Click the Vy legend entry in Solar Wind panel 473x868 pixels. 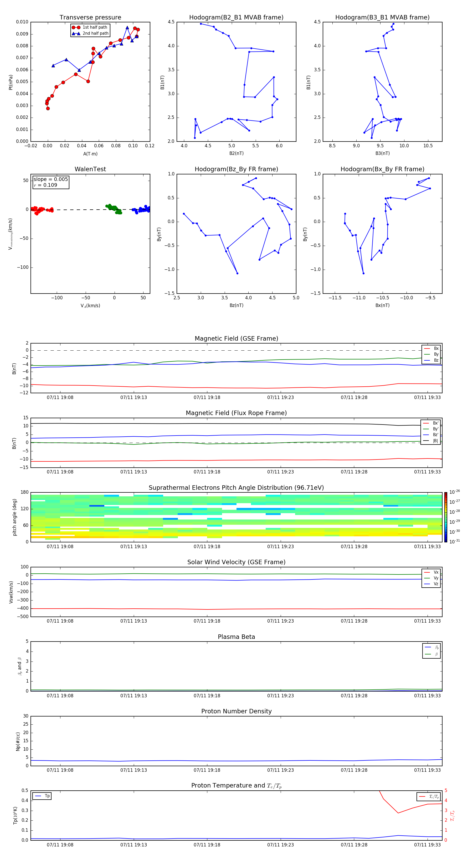point(431,578)
